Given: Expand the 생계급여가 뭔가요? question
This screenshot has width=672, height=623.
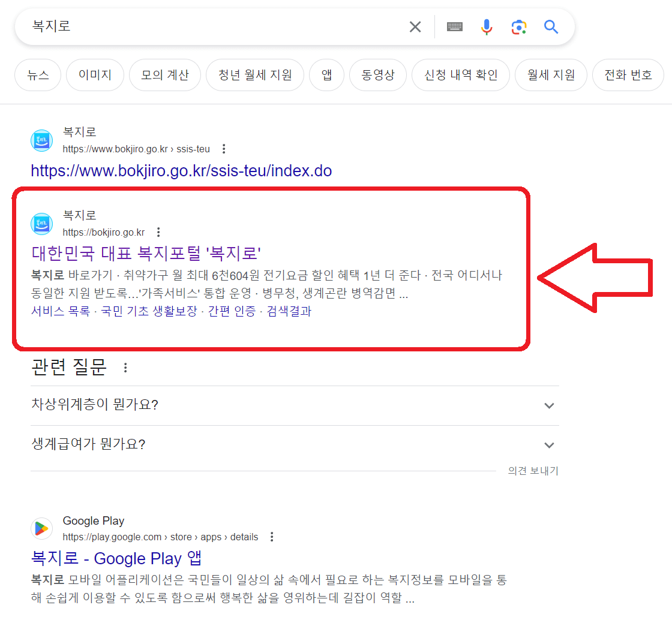Looking at the screenshot, I should click(x=295, y=444).
